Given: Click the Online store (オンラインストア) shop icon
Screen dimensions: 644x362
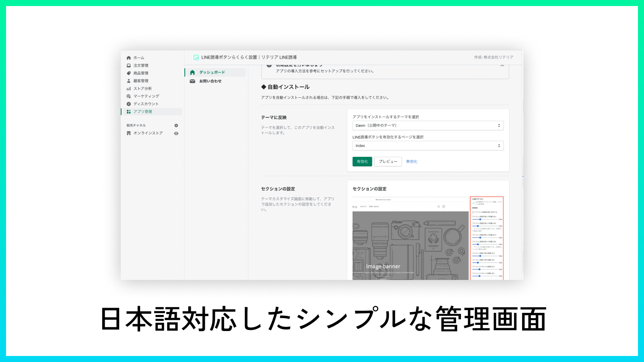Looking at the screenshot, I should [x=129, y=133].
